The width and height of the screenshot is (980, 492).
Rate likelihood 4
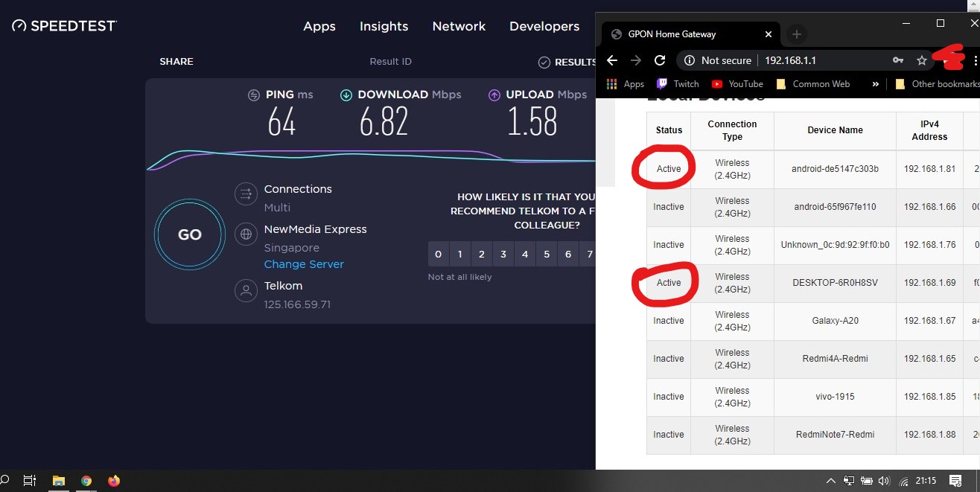coord(525,255)
